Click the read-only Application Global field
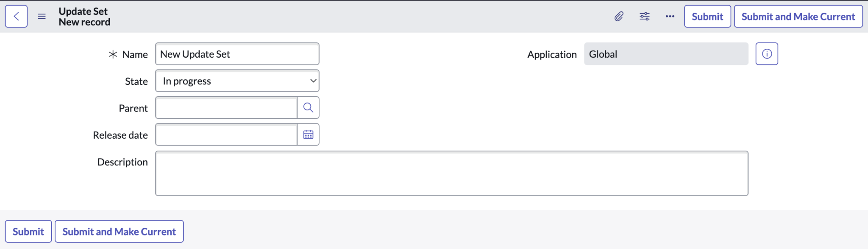The width and height of the screenshot is (868, 249). click(666, 54)
